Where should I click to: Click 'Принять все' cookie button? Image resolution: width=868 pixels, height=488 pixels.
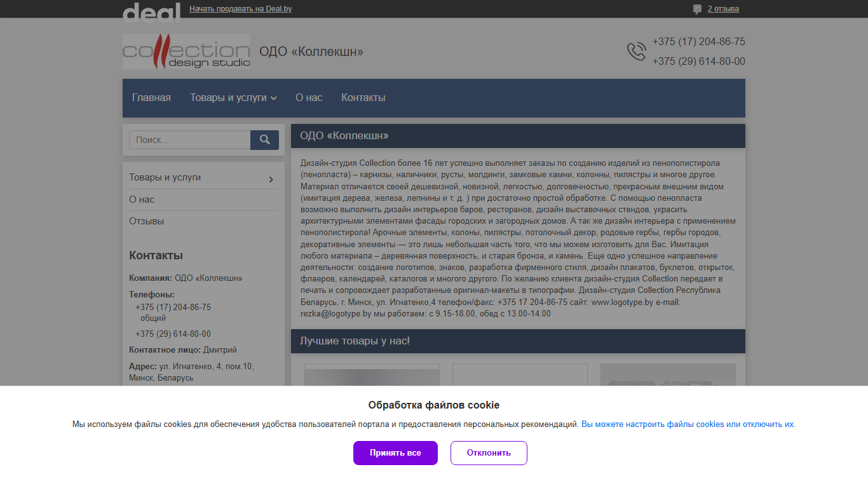point(395,453)
